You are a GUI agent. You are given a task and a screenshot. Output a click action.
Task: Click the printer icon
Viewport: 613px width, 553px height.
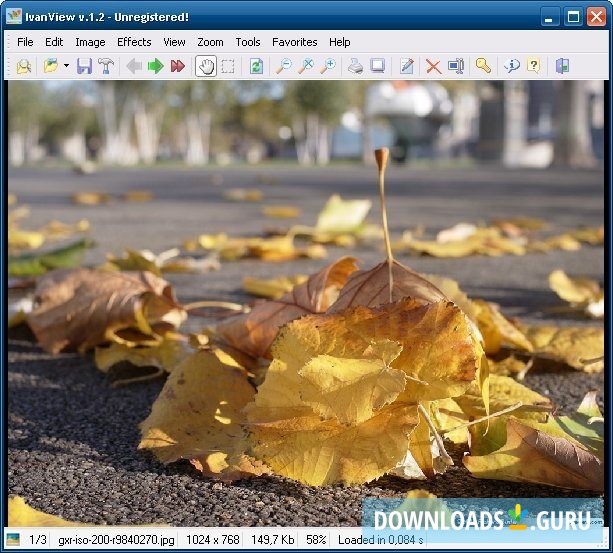(x=355, y=66)
